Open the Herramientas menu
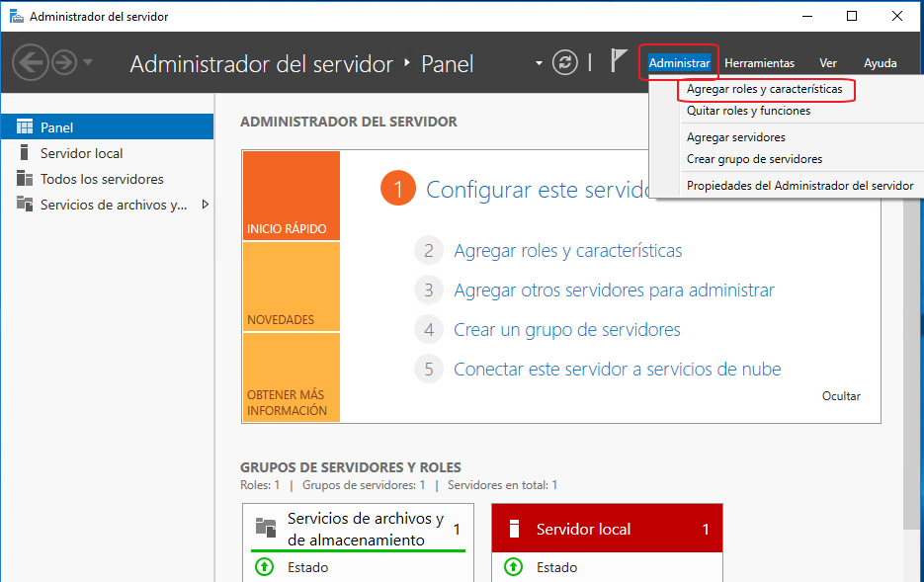Screen dimensions: 924x582 (759, 63)
